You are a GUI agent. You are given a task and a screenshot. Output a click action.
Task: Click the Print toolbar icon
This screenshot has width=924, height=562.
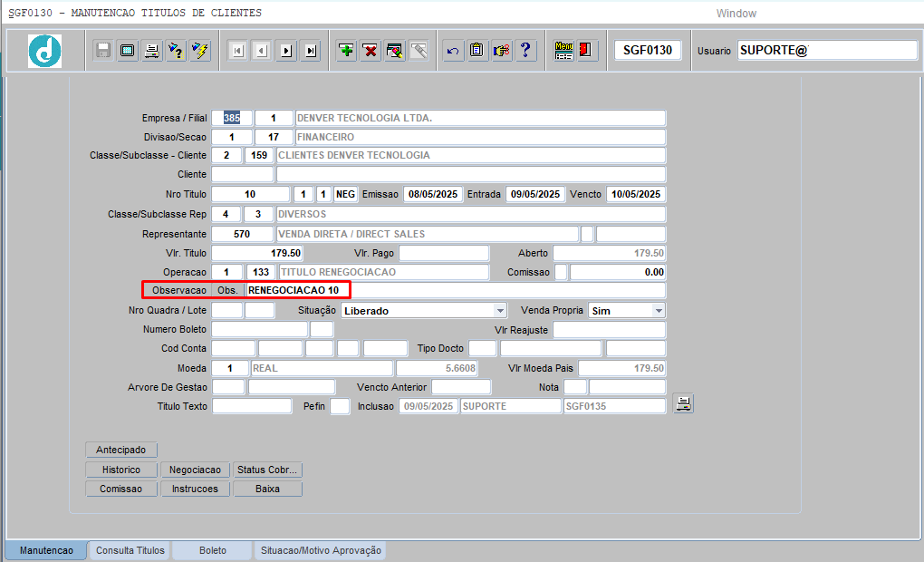[x=151, y=51]
